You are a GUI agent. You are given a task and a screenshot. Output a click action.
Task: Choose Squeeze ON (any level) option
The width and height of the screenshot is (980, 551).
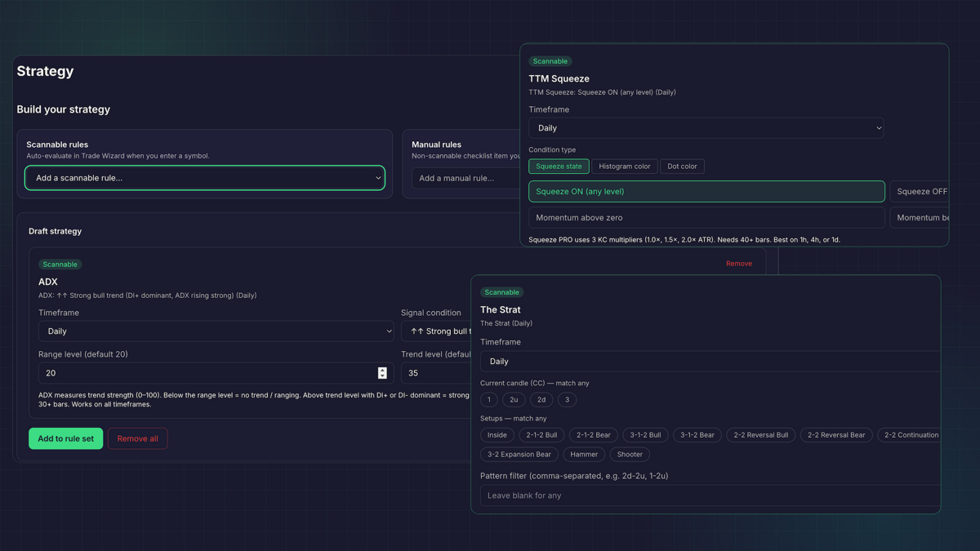(706, 192)
